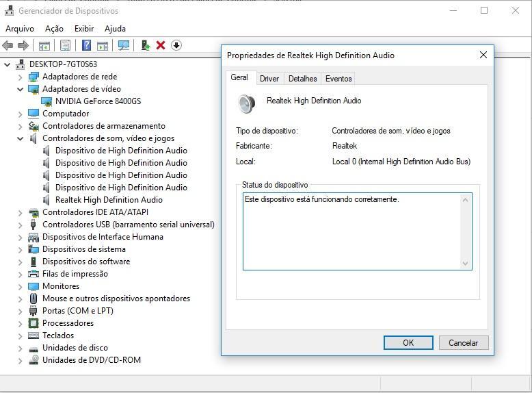Screen dimensions: 532x393
Task: Click the show/hide console tree icon
Action: [44, 45]
